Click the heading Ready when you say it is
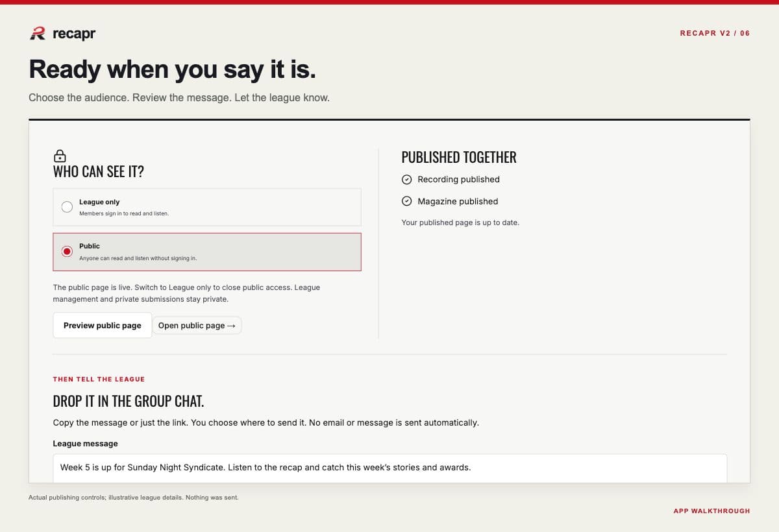The height and width of the screenshot is (532, 779). click(172, 69)
